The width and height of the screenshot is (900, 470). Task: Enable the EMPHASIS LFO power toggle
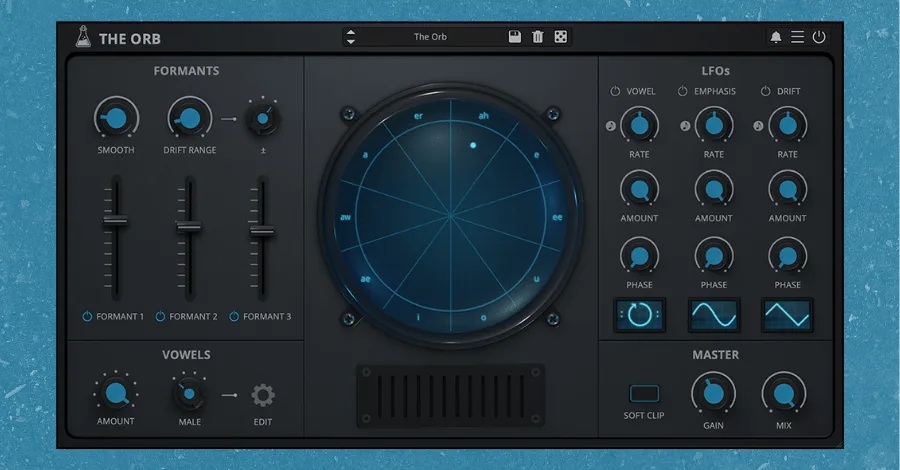(x=682, y=91)
